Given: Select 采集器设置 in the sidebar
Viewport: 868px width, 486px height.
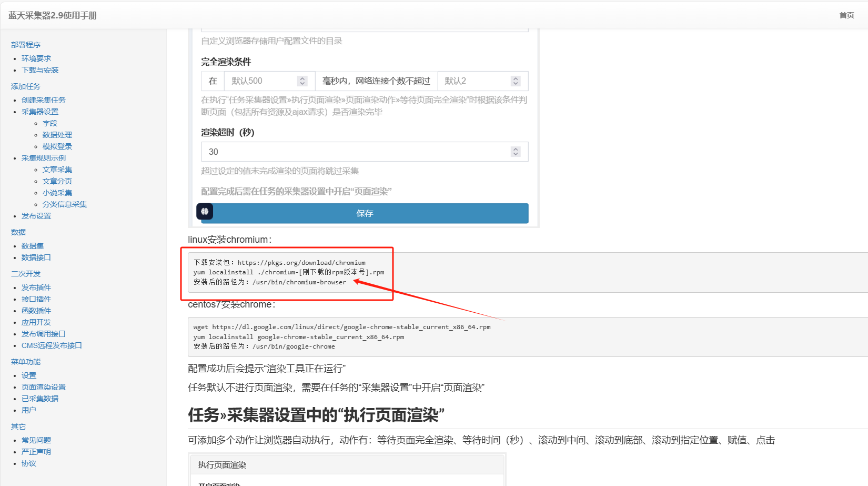Looking at the screenshot, I should pos(40,112).
